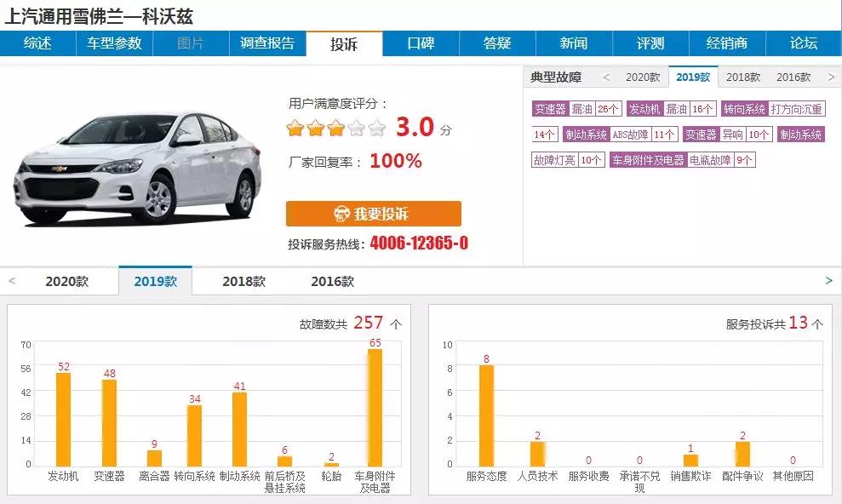Click the right arrow after the lower 2016款 tab
Screen dimensions: 842x504
tap(827, 281)
